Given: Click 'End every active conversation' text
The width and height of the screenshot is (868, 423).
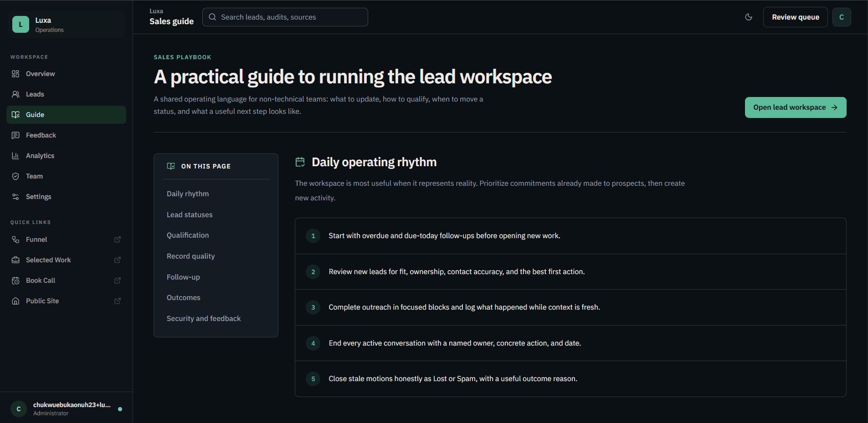Looking at the screenshot, I should (455, 343).
